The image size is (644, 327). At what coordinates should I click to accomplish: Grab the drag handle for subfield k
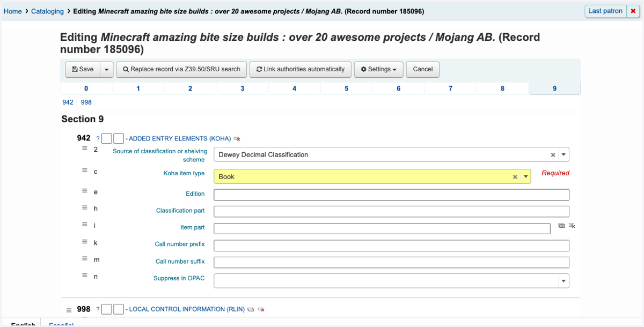click(x=85, y=242)
